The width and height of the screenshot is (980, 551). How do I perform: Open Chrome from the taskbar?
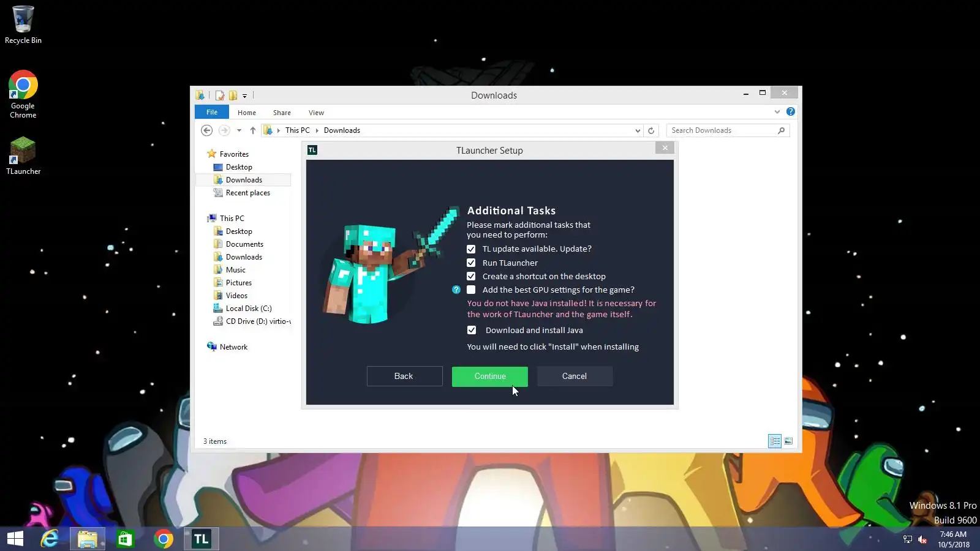164,539
